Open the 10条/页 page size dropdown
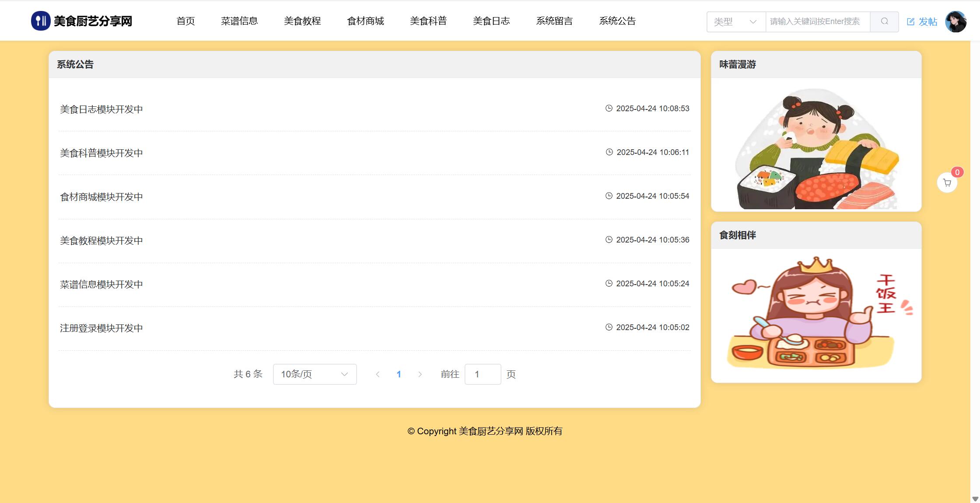 click(315, 374)
